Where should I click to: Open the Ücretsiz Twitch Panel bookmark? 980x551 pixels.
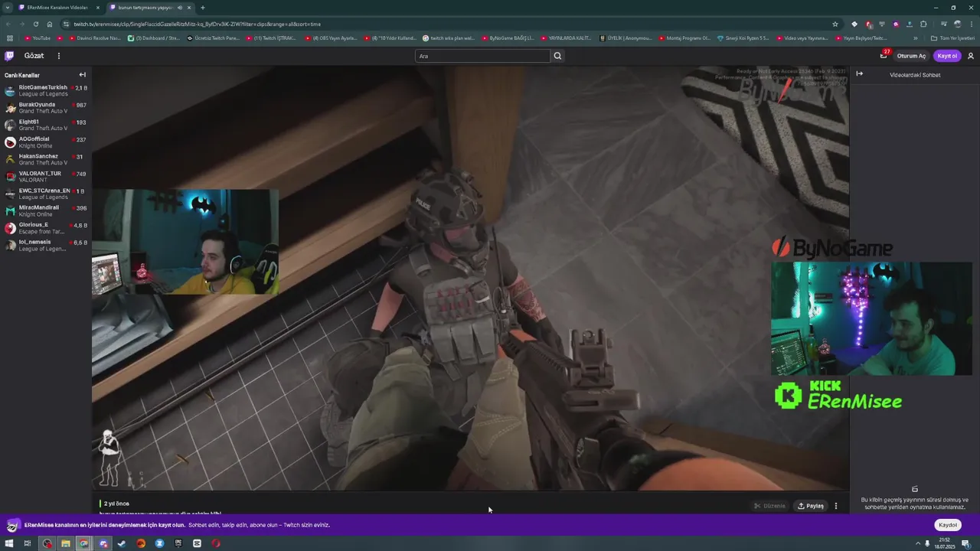tap(214, 37)
